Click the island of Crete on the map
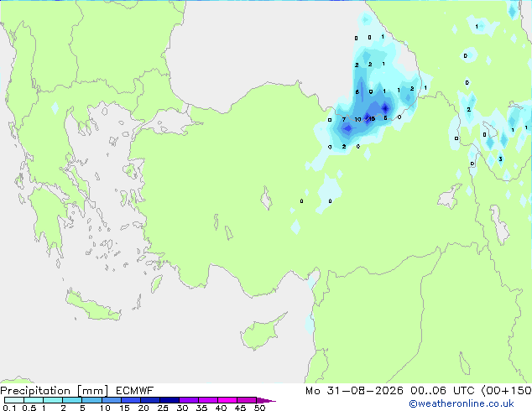Viewport: 532px width, 411px height. [x=93, y=306]
